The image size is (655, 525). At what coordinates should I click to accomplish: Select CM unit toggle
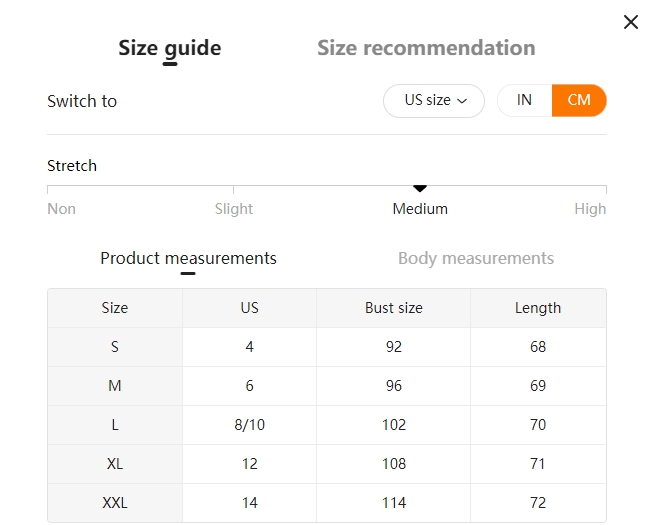point(579,101)
